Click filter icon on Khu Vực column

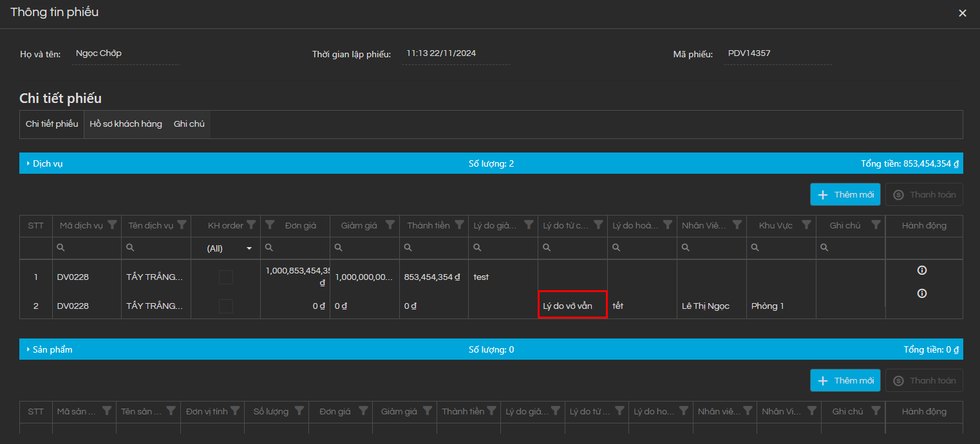click(806, 225)
